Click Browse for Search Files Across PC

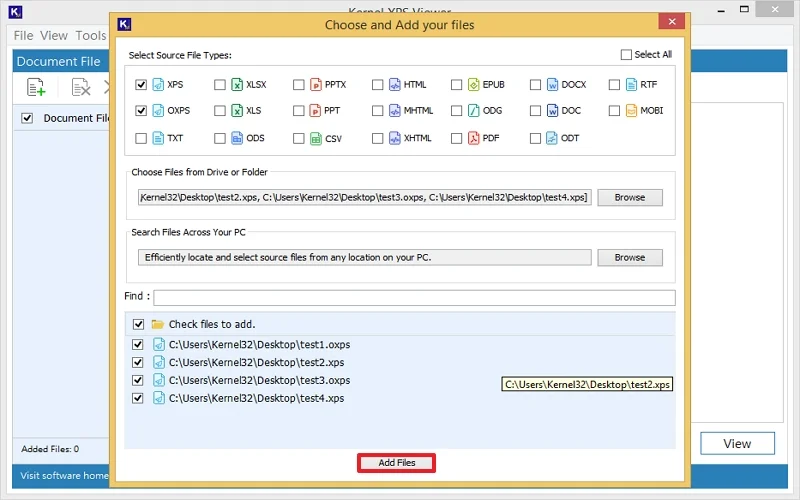pos(630,258)
